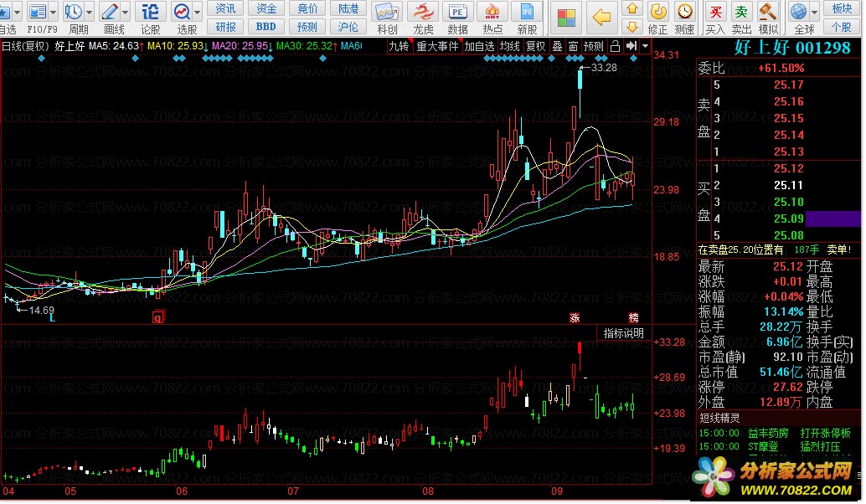866x504 pixels.
Task: Open the chart toolbar's rightmost dropdown arrow
Action: 645,46
